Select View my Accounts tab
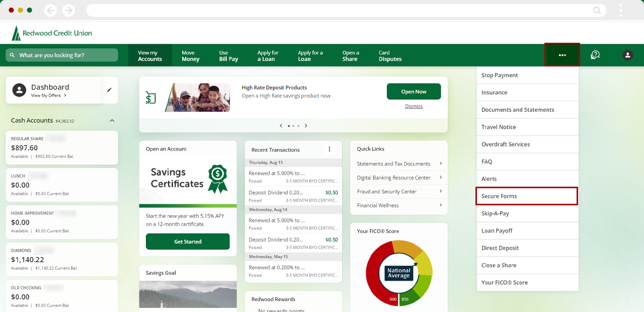Screen dimensions: 644x312 click(150, 55)
